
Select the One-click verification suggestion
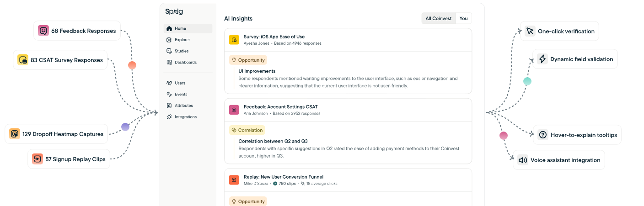pos(559,32)
